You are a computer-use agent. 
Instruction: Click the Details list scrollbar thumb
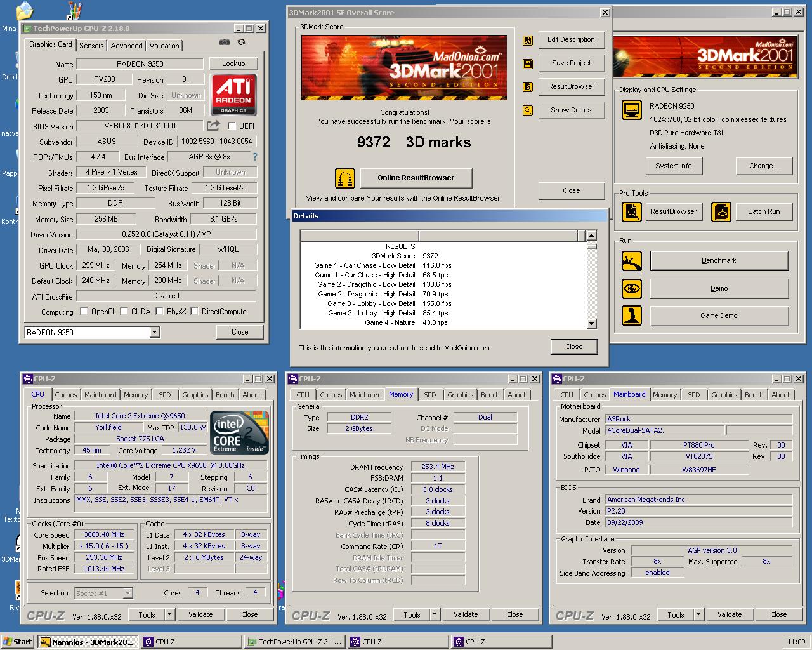click(x=591, y=246)
